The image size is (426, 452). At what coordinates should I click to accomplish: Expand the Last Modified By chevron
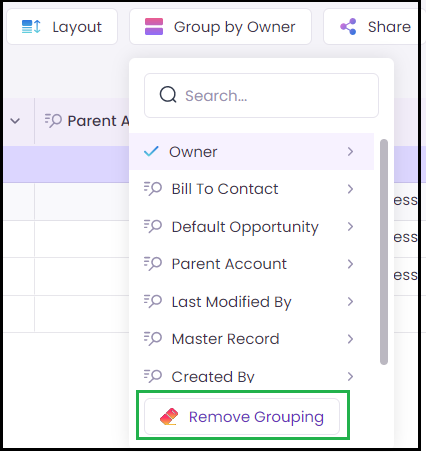click(350, 302)
